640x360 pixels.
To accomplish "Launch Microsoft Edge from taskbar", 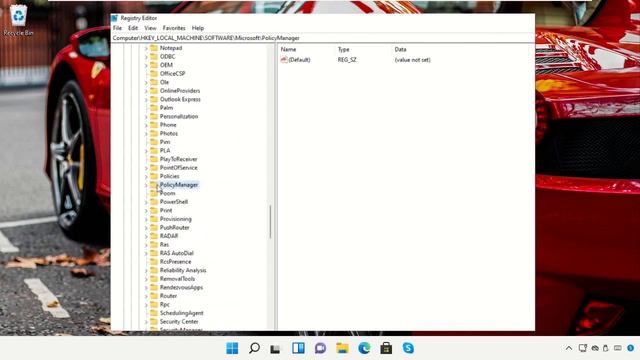I will [364, 348].
